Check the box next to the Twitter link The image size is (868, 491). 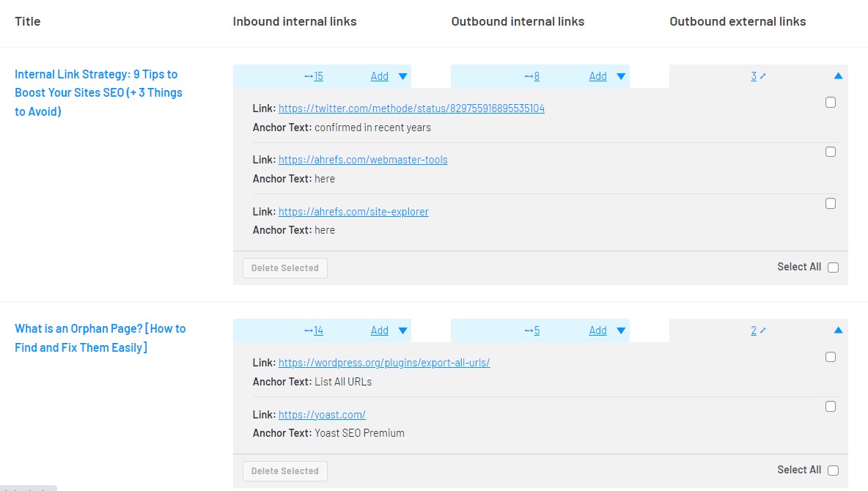tap(831, 103)
